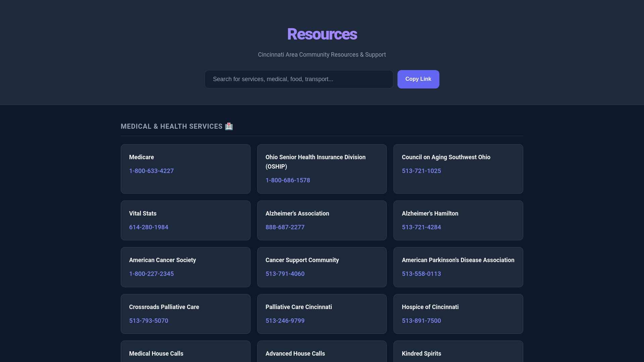Image resolution: width=644 pixels, height=362 pixels.
Task: Click the Copy Link button
Action: click(x=418, y=79)
